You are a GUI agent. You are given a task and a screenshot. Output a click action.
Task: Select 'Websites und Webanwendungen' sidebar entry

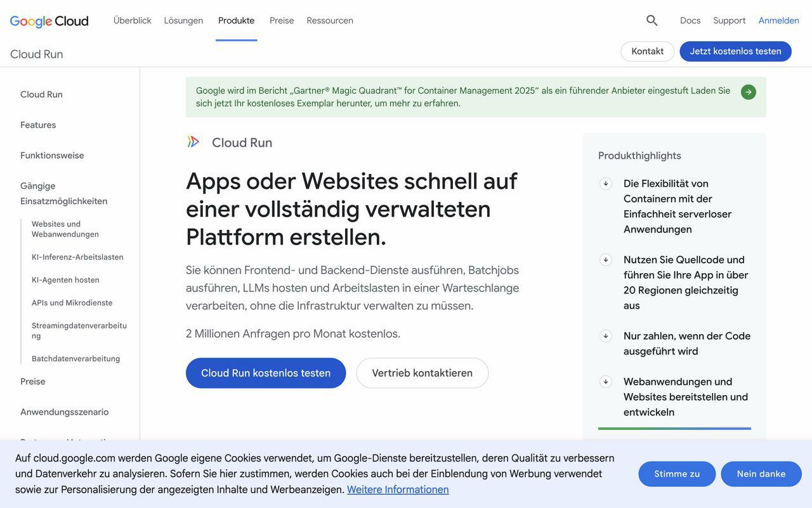tap(65, 229)
